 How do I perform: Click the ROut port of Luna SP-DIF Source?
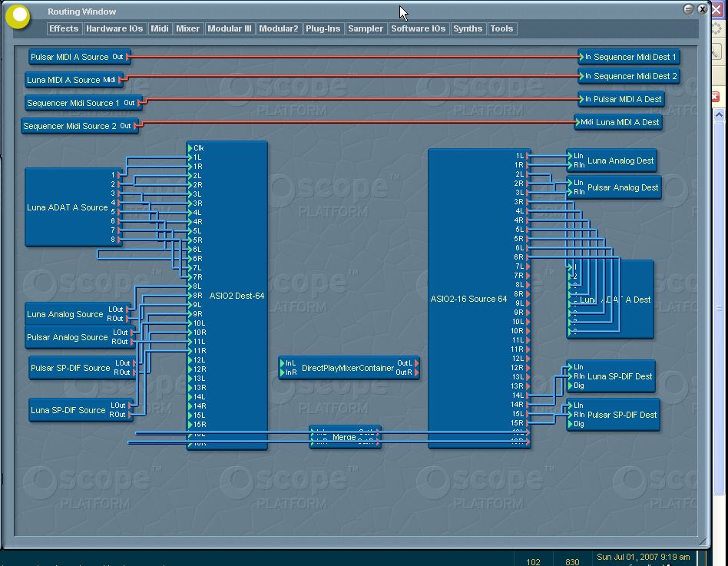tap(130, 415)
